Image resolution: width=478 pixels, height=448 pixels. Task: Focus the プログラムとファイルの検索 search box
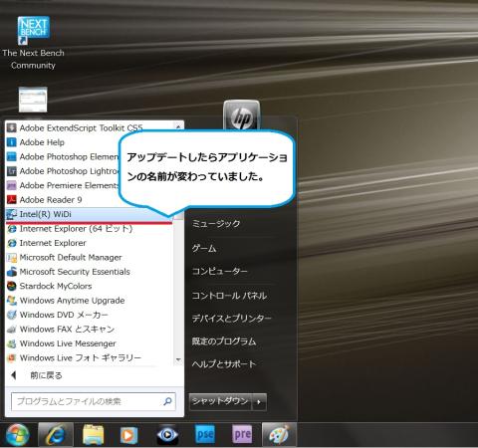click(94, 401)
